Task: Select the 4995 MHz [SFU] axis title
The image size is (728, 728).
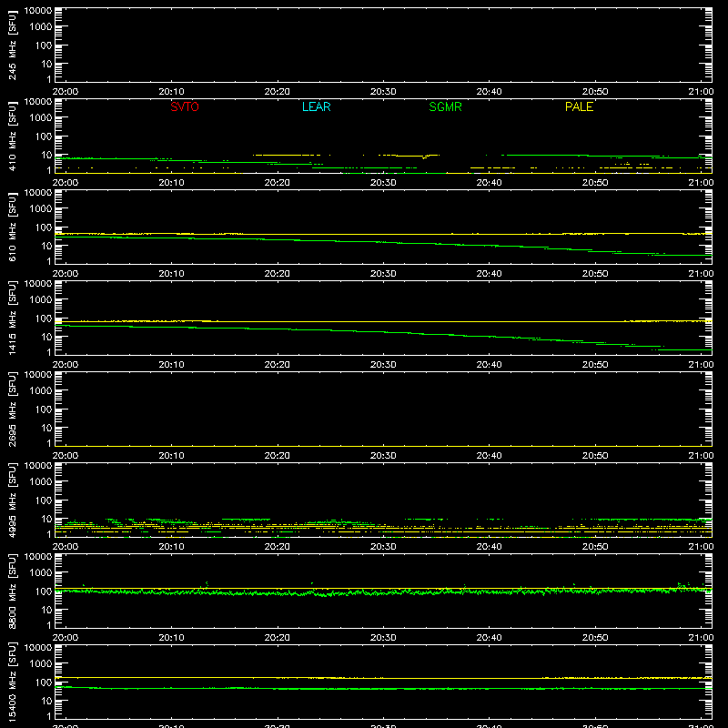Action: pyautogui.click(x=12, y=500)
